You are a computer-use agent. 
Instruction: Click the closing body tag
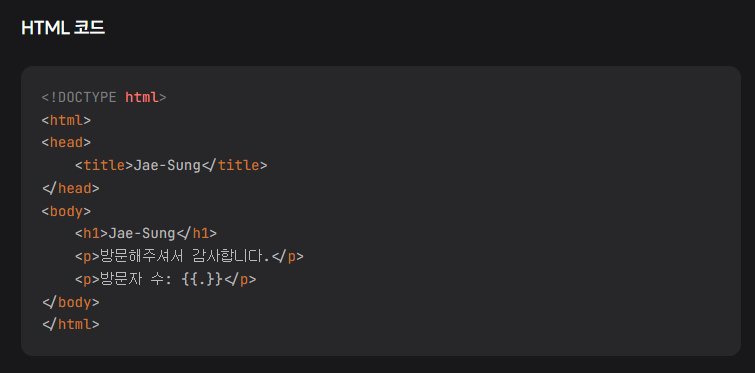point(71,302)
